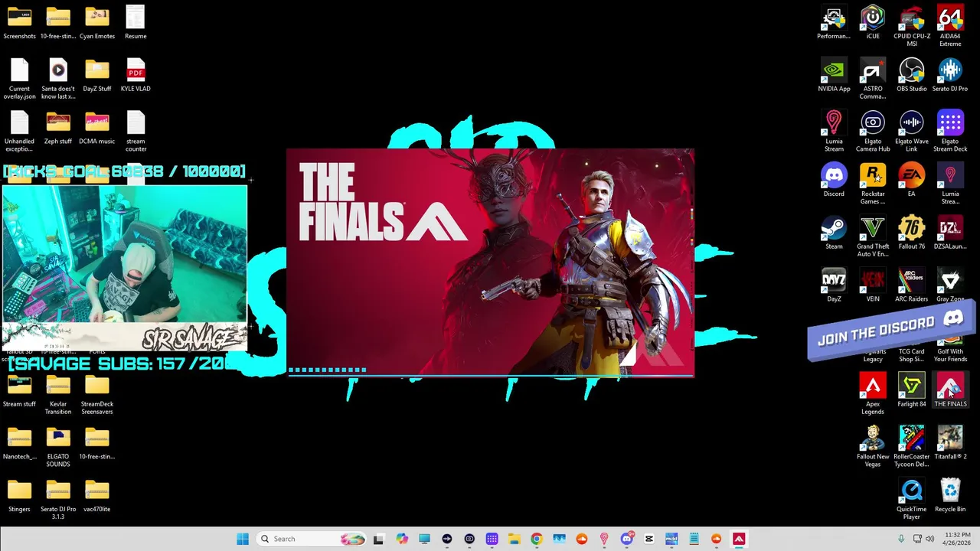Select the vac470lite folder
The height and width of the screenshot is (551, 980).
coord(97,495)
